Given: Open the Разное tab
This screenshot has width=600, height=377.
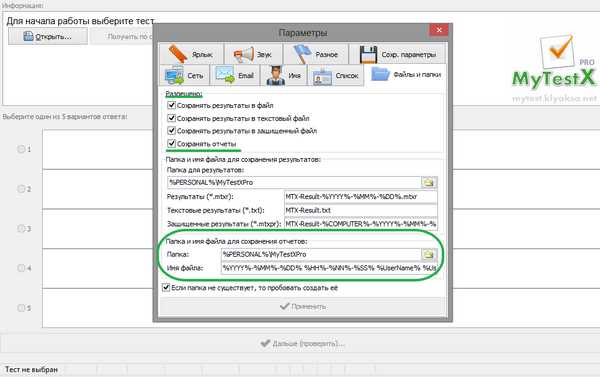Looking at the screenshot, I should point(316,54).
